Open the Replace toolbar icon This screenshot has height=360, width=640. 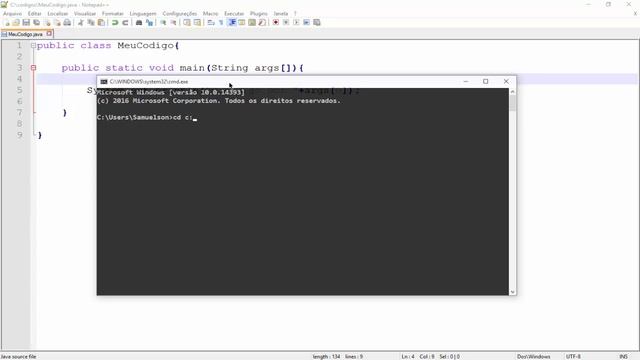coord(149,22)
